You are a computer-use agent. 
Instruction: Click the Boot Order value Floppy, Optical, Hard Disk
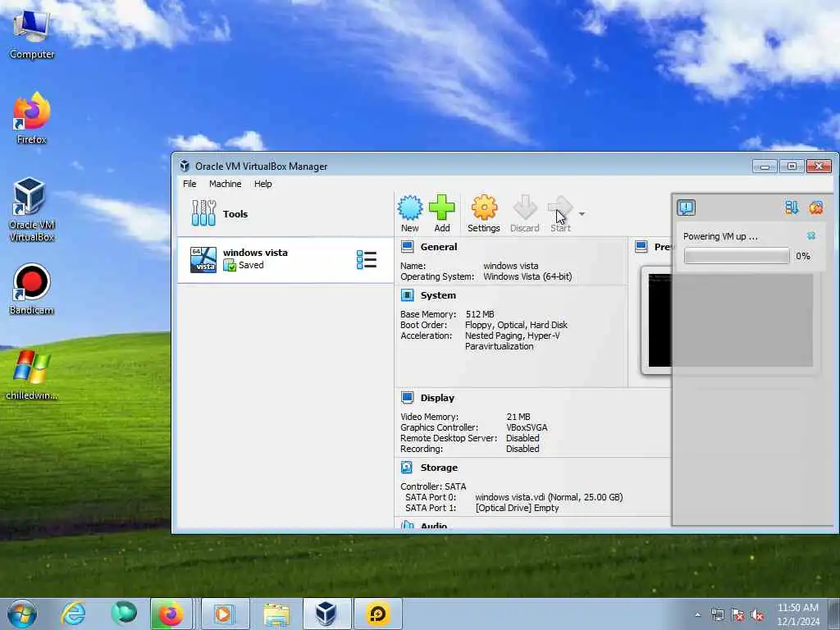point(517,325)
